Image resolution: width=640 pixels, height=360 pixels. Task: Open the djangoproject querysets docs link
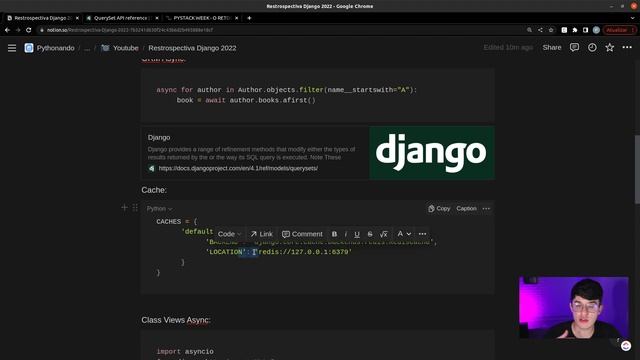click(238, 168)
